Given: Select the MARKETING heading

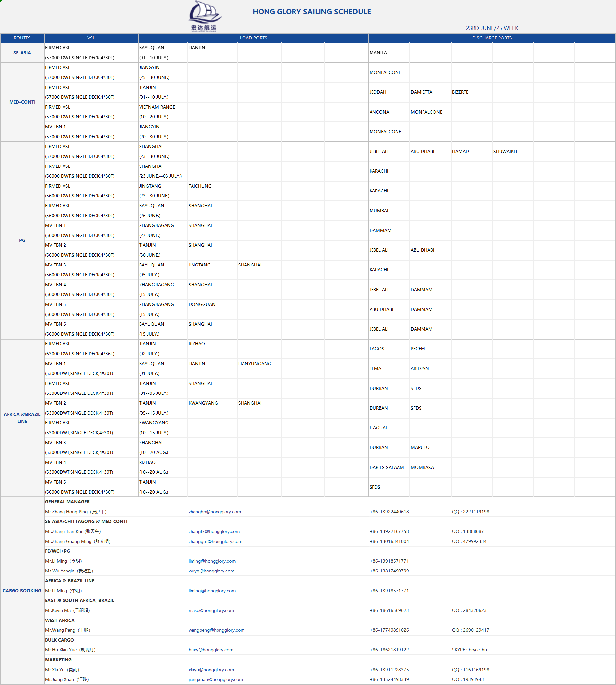Looking at the screenshot, I should (58, 660).
